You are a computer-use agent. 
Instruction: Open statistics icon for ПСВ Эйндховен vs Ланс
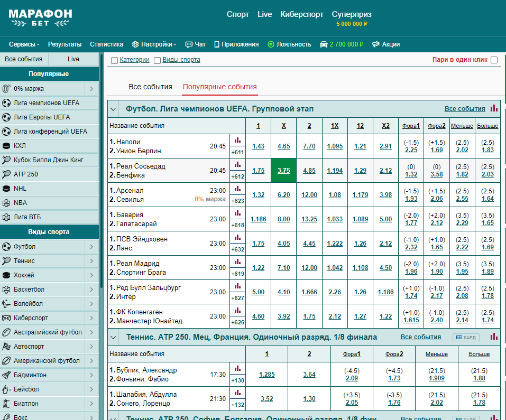click(237, 238)
